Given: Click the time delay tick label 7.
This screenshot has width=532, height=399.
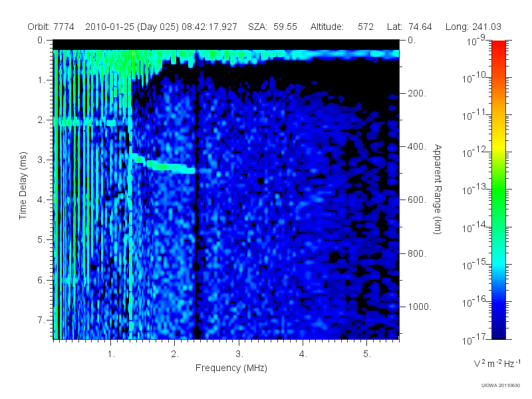Looking at the screenshot, I should (x=41, y=320).
